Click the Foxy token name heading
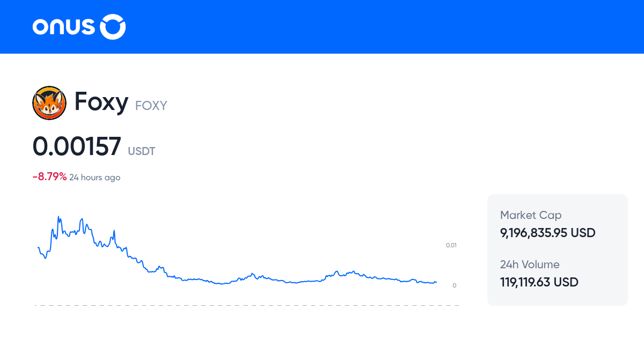 (101, 102)
